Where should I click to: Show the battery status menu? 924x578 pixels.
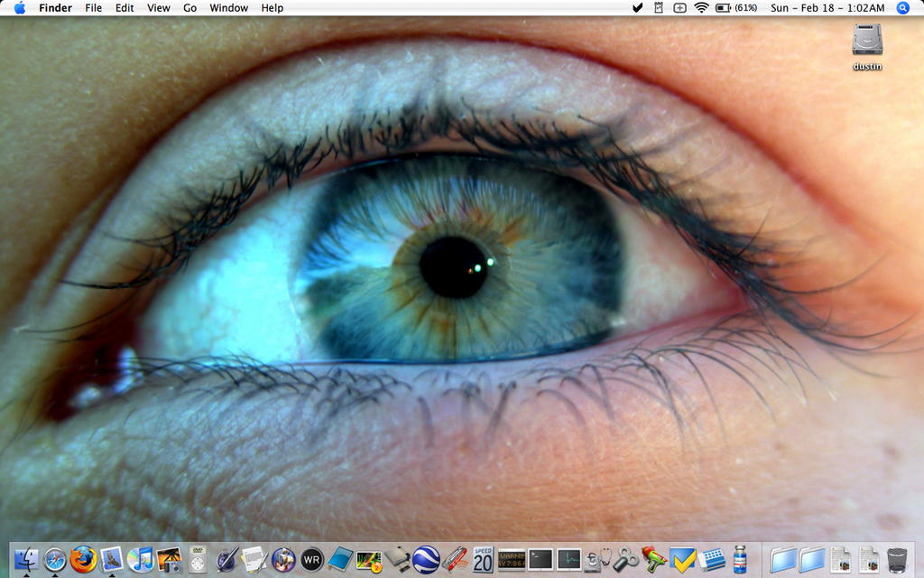click(724, 8)
